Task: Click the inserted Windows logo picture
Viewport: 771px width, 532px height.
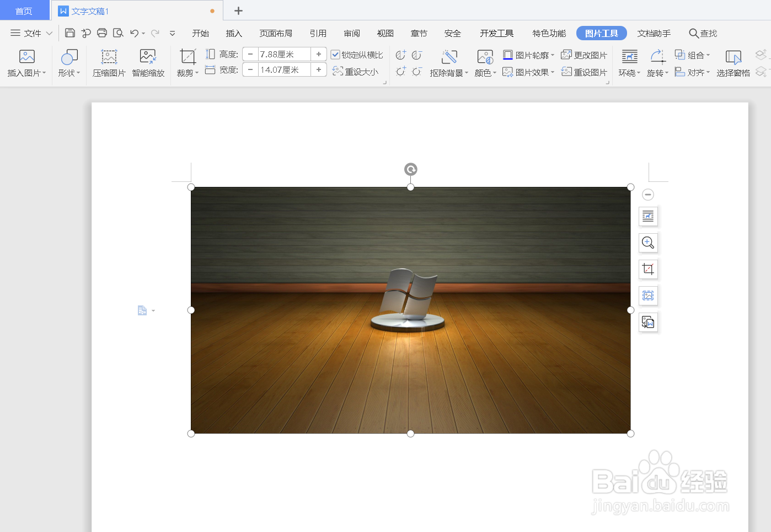Action: click(410, 310)
